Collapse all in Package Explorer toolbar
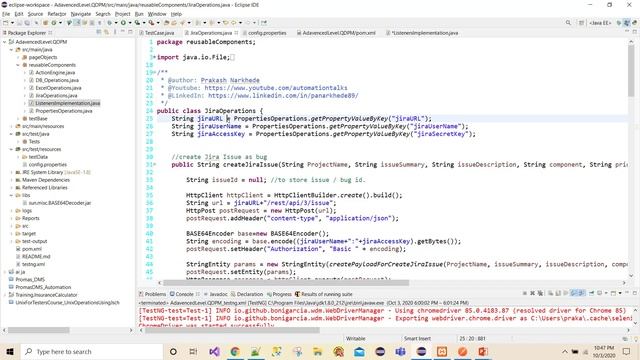The height and width of the screenshot is (360, 640). coord(99,32)
